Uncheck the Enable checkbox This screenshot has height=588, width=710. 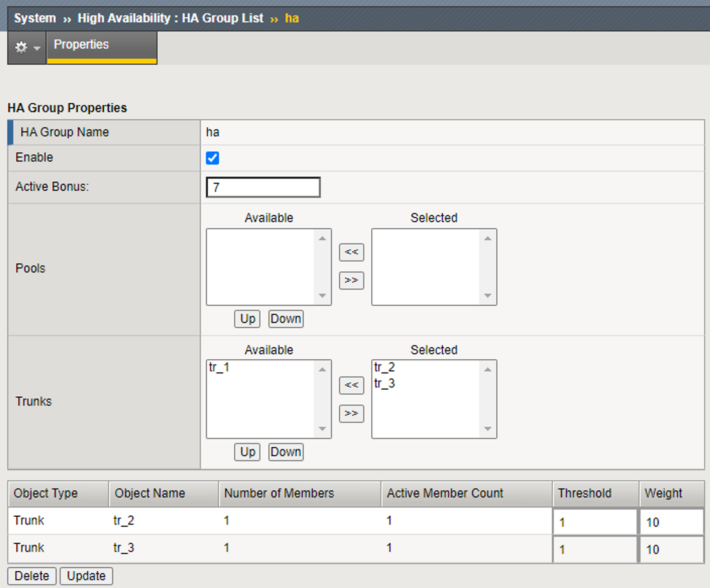click(212, 158)
